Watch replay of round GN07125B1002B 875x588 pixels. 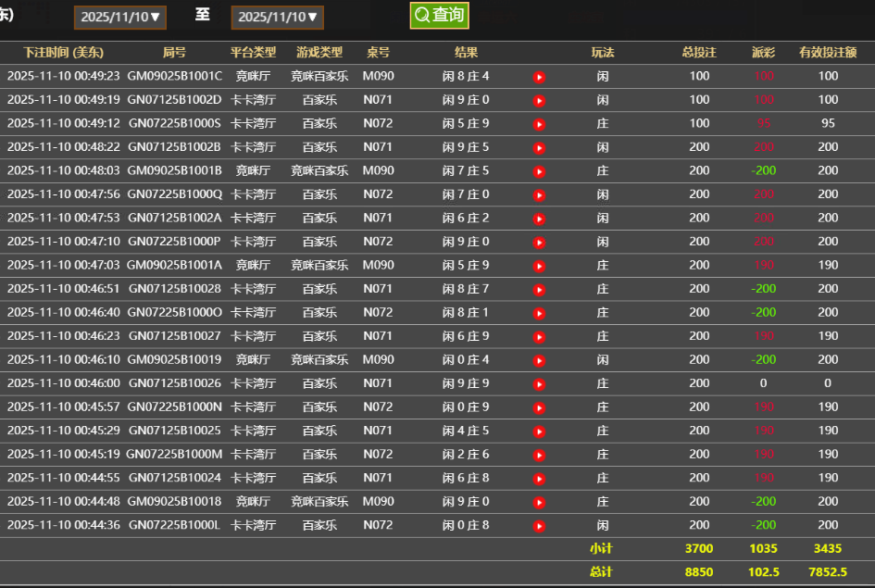(539, 146)
